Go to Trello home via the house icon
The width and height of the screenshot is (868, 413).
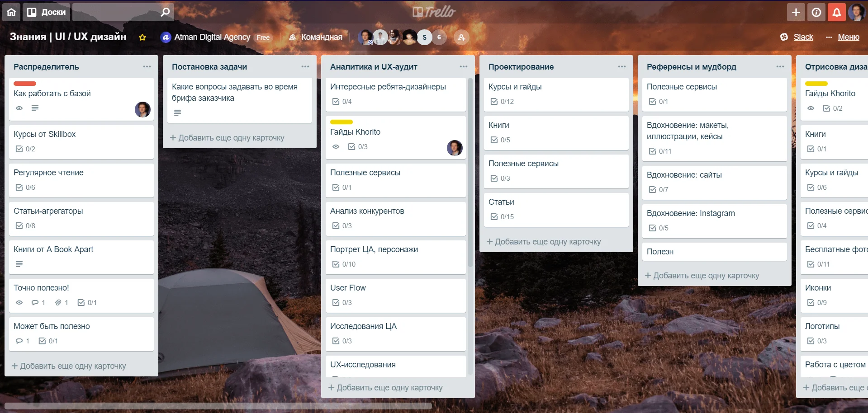(11, 12)
